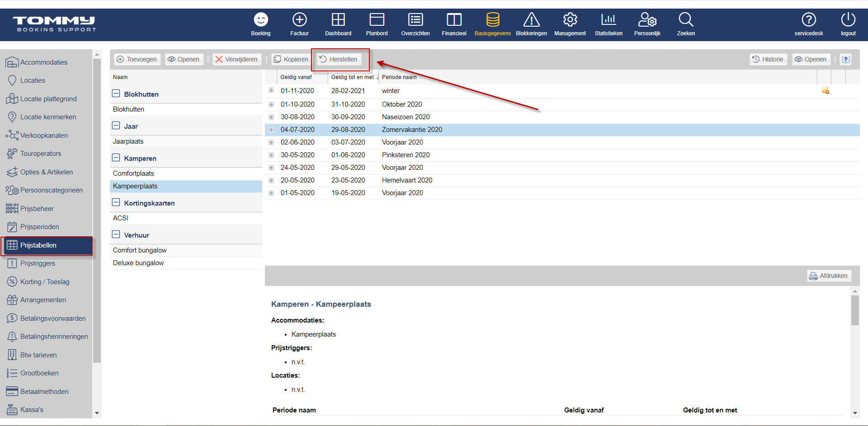
Task: Open Opties & Artikelen in the sidebar
Action: click(47, 172)
